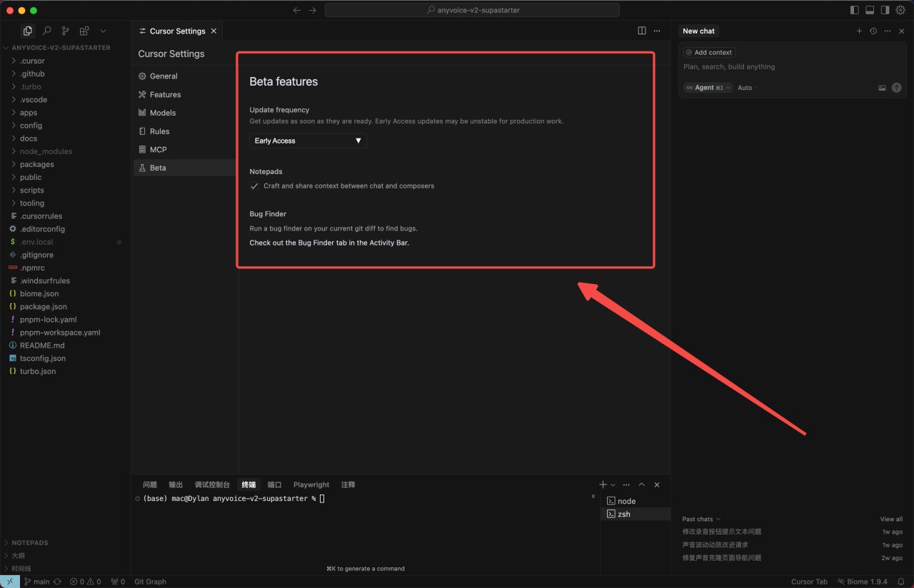Image resolution: width=914 pixels, height=588 pixels.
Task: Open the Early Access update frequency dropdown
Action: [x=308, y=141]
